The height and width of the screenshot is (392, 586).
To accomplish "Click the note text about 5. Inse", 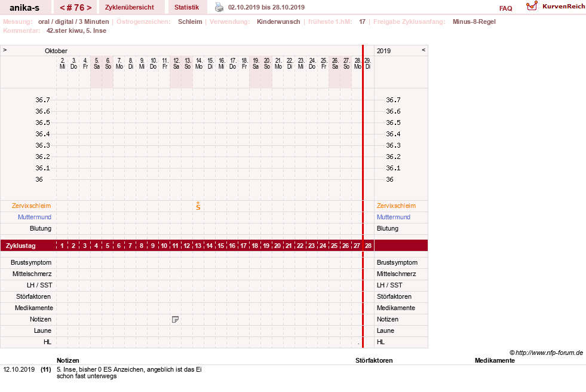I will pyautogui.click(x=129, y=372).
